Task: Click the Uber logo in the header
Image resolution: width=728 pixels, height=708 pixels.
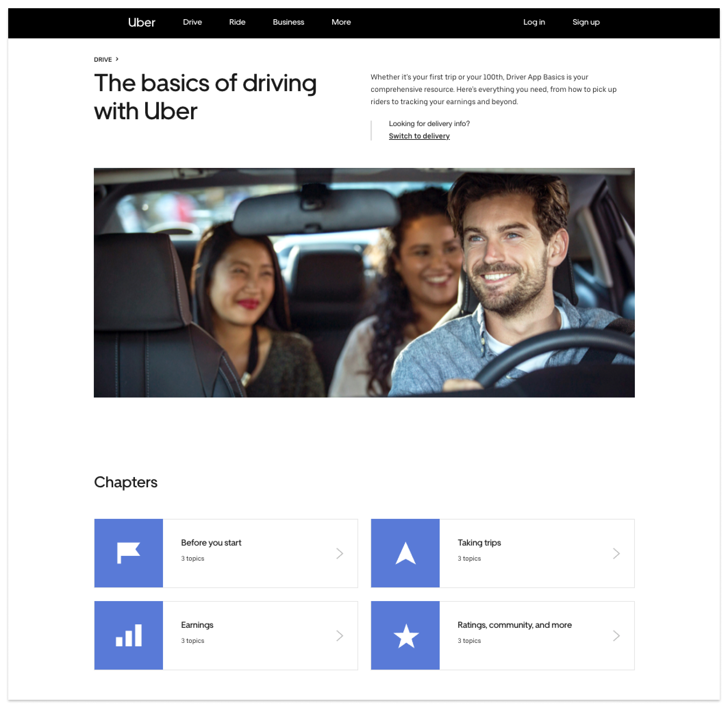Action: (x=142, y=22)
